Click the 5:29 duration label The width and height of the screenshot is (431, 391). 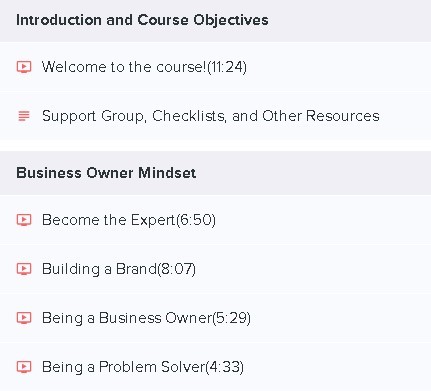tap(231, 318)
